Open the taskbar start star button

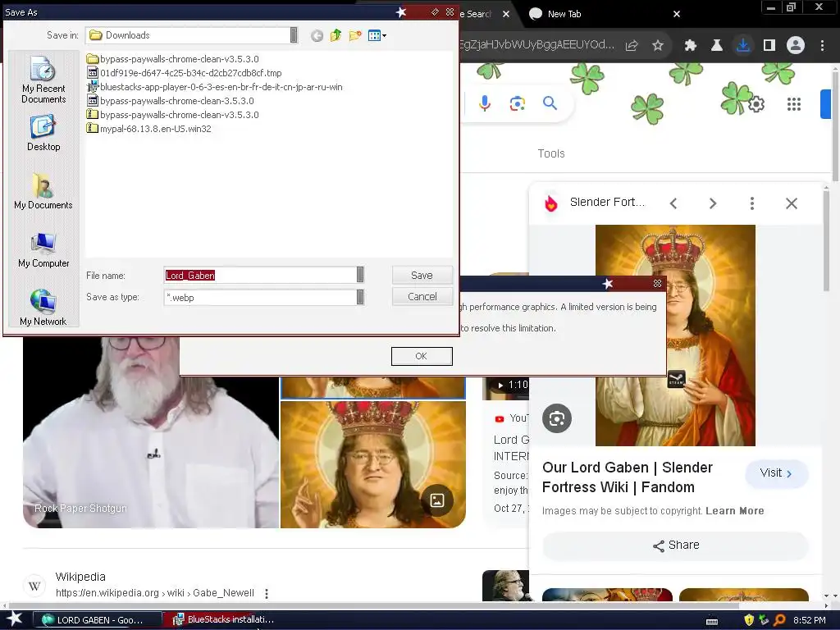pos(15,619)
